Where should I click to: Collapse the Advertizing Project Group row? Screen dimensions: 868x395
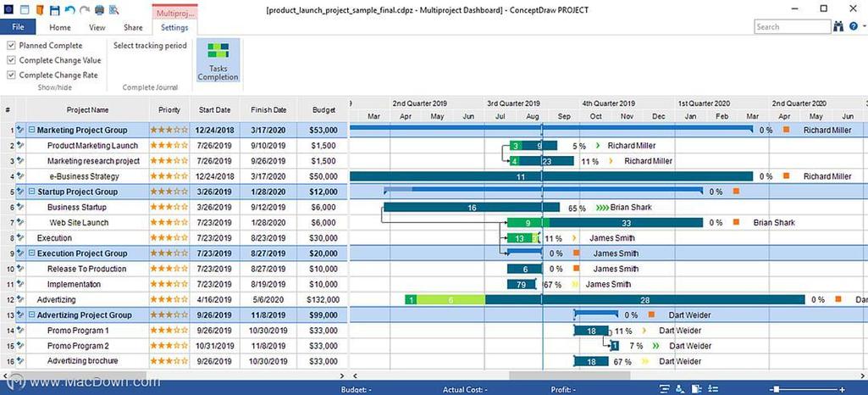coord(31,315)
